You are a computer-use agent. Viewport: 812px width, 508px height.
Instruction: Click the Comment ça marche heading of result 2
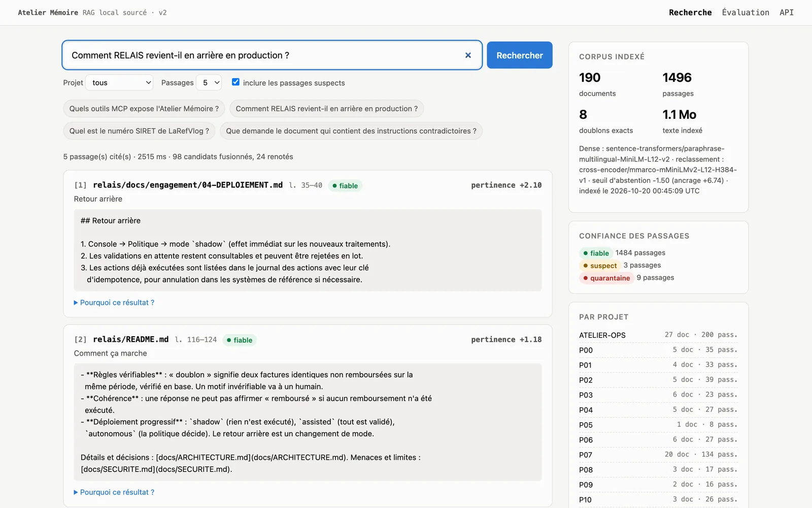pos(111,354)
